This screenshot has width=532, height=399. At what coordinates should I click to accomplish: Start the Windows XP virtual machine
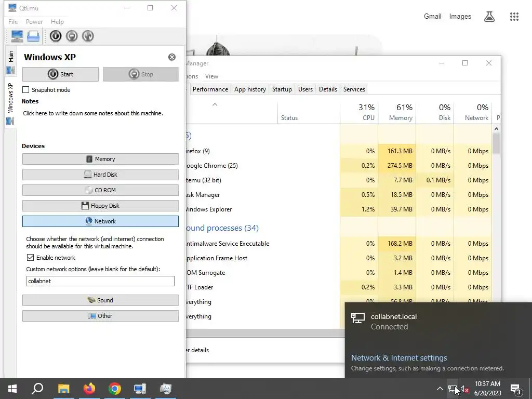tap(60, 74)
